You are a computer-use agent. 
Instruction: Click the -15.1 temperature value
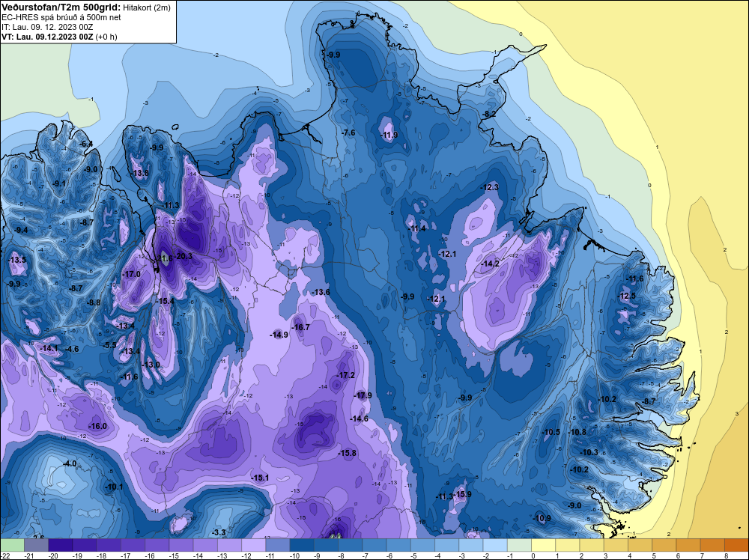click(x=260, y=478)
